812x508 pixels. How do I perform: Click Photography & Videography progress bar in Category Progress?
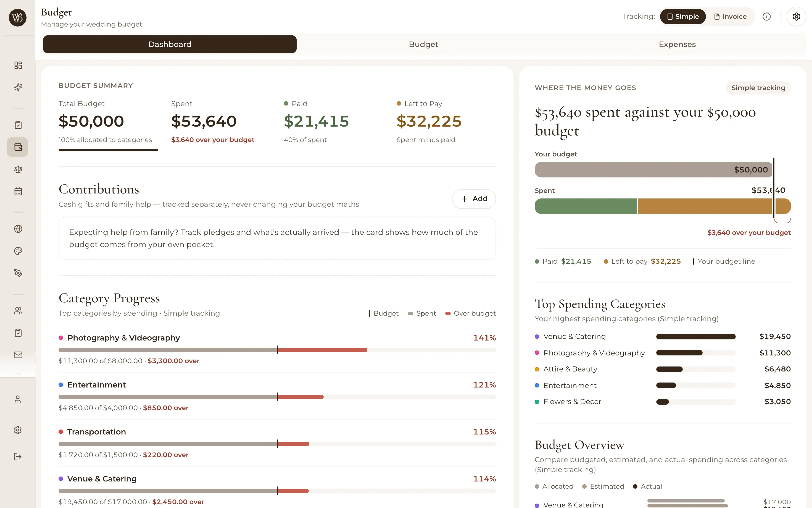coord(277,350)
